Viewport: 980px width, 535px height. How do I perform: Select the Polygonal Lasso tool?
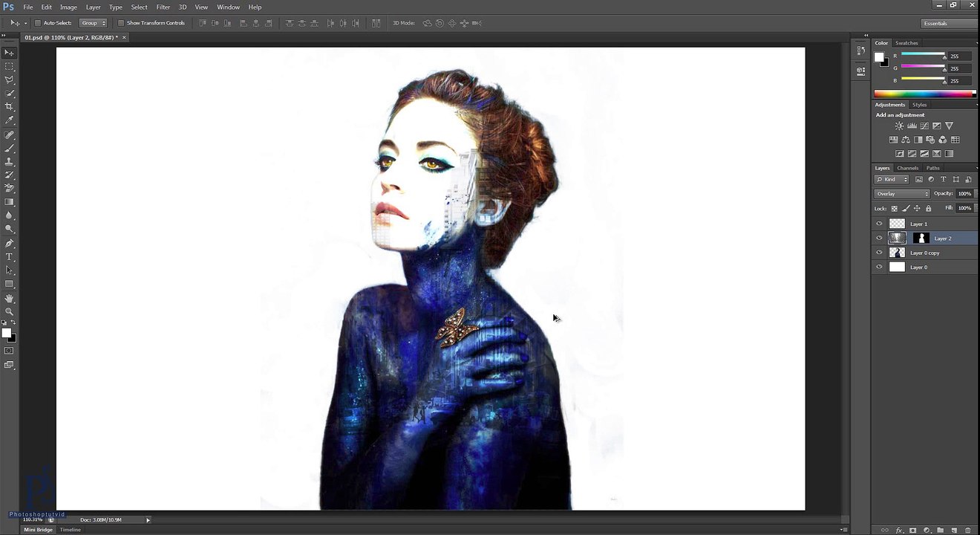coord(9,80)
